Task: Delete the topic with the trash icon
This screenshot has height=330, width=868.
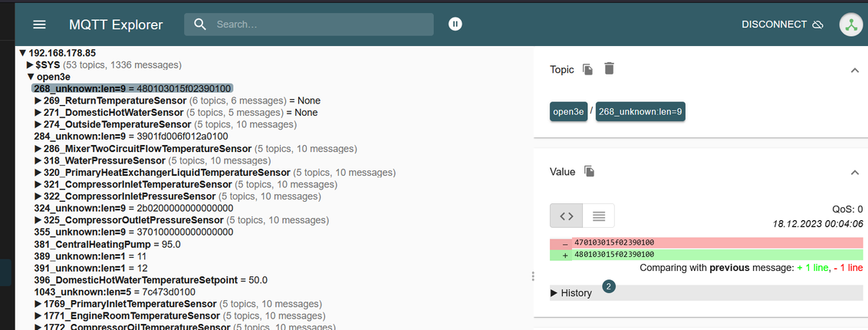Action: (x=609, y=68)
